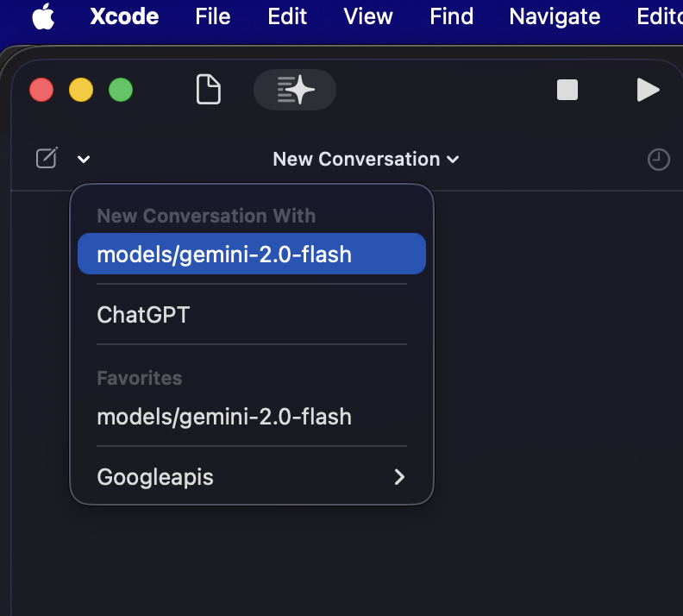Screen dimensions: 683x616
Task: Open the Xcode application menu
Action: pos(124,16)
